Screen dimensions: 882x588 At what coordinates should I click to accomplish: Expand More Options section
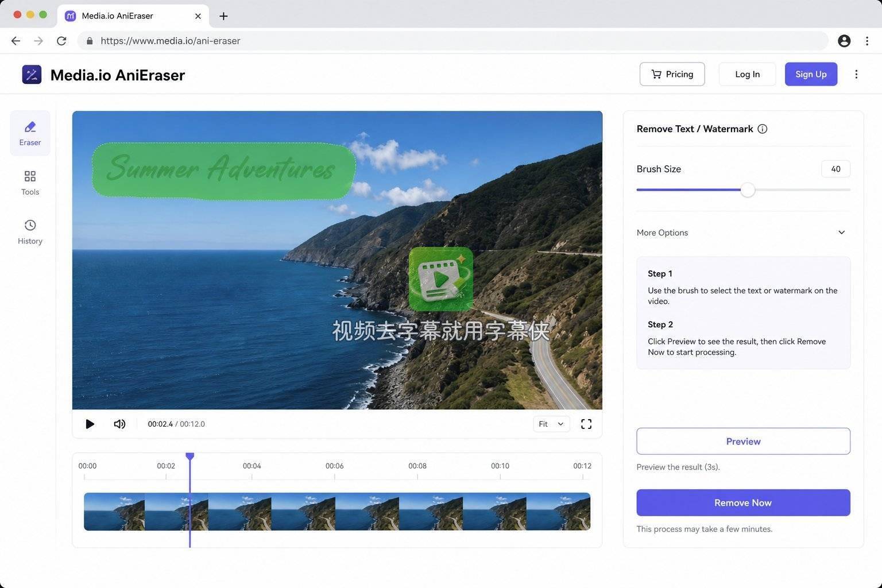coord(743,233)
